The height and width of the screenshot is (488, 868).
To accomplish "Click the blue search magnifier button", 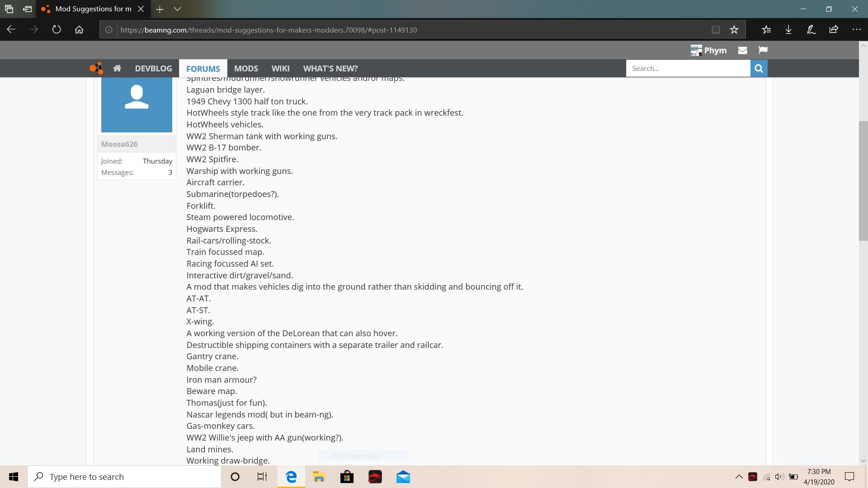I will click(x=759, y=68).
